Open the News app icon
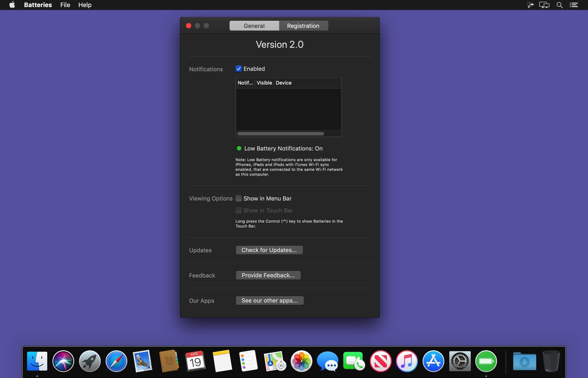The height and width of the screenshot is (378, 588). point(381,361)
